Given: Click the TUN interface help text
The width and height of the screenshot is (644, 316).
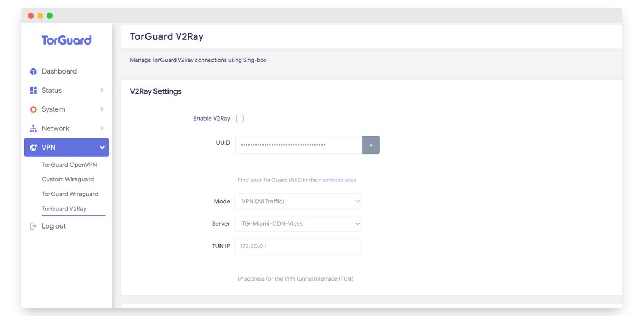Looking at the screenshot, I should coord(295,279).
